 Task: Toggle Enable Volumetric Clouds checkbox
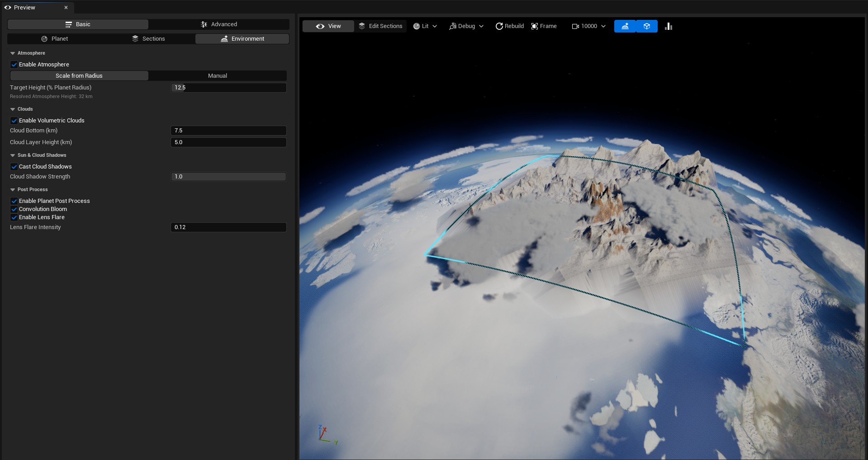click(x=14, y=121)
